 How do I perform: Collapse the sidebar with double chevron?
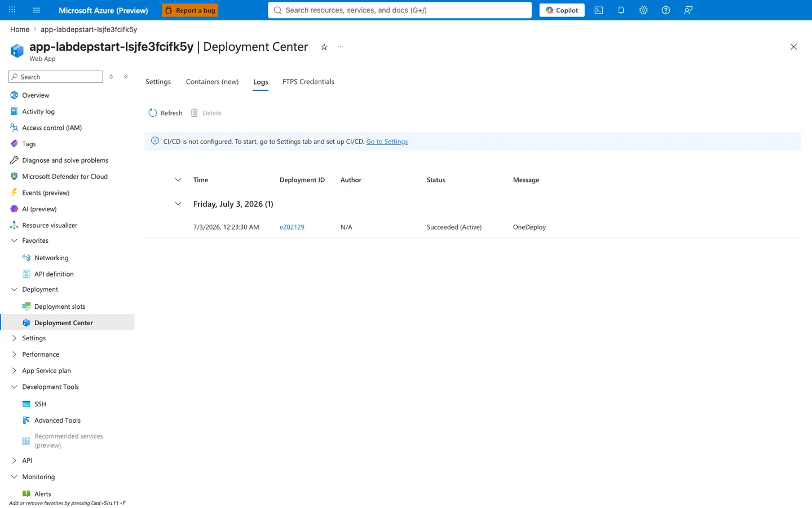(126, 77)
